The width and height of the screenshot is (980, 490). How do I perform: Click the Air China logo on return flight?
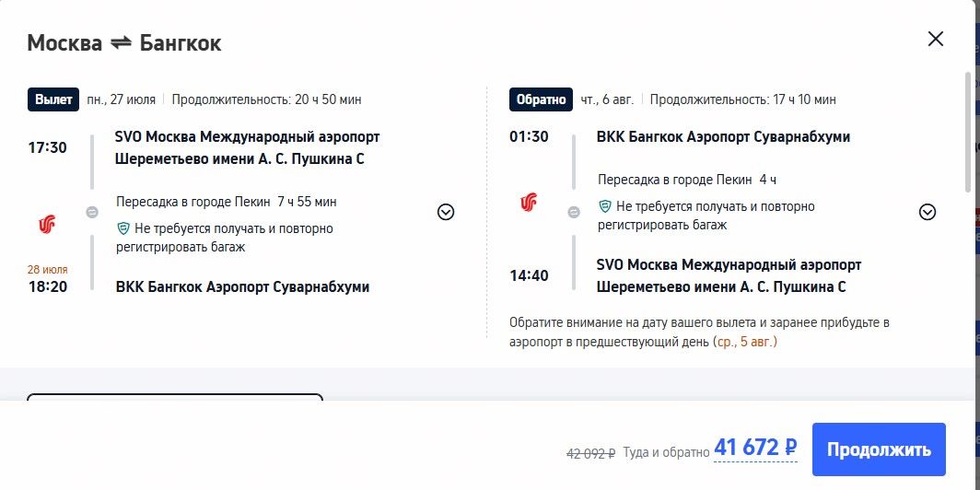[529, 202]
